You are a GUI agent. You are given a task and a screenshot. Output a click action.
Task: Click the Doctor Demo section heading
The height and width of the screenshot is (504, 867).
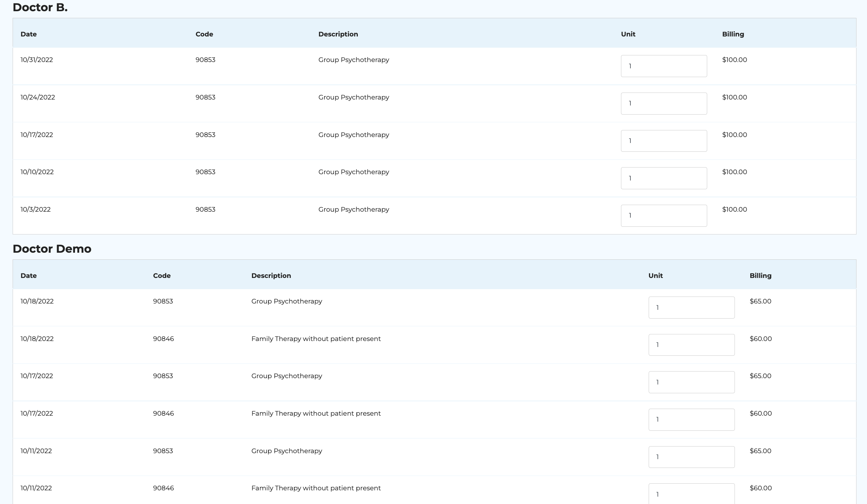coord(52,249)
